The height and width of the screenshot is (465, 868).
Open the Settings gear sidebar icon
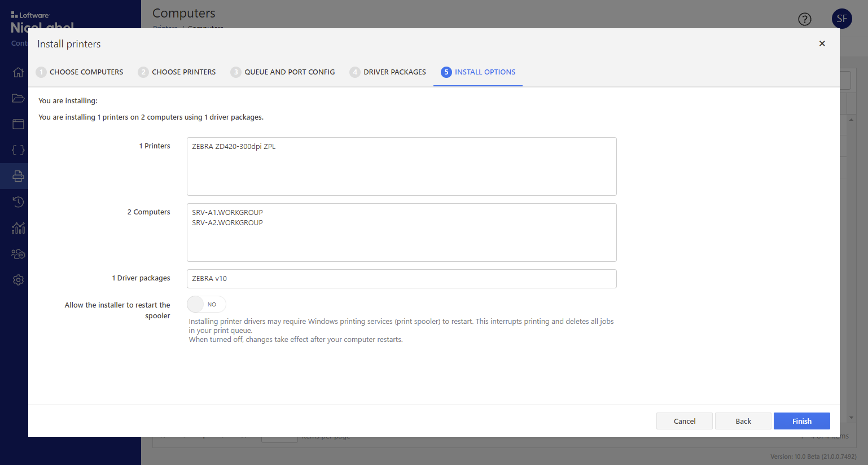(x=18, y=280)
